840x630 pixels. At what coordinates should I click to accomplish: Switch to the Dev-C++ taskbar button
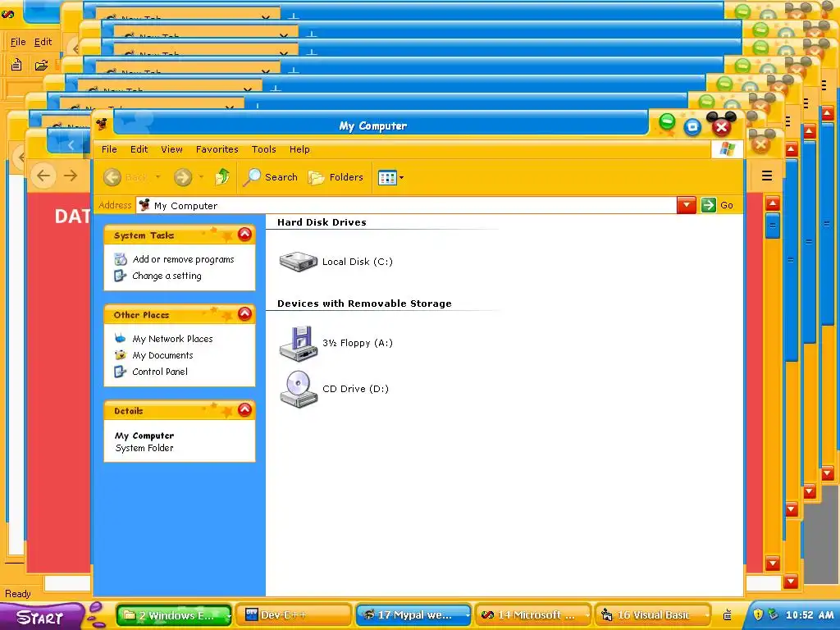tap(294, 615)
